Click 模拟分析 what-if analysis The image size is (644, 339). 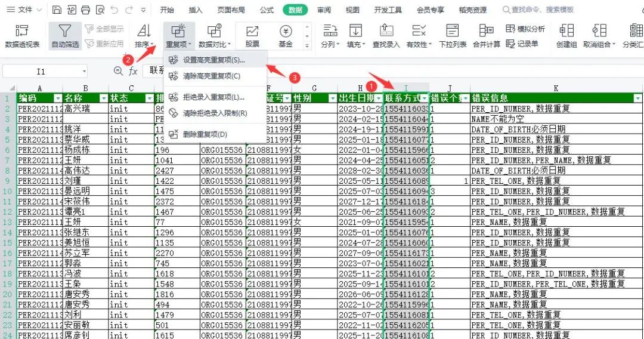(x=525, y=29)
